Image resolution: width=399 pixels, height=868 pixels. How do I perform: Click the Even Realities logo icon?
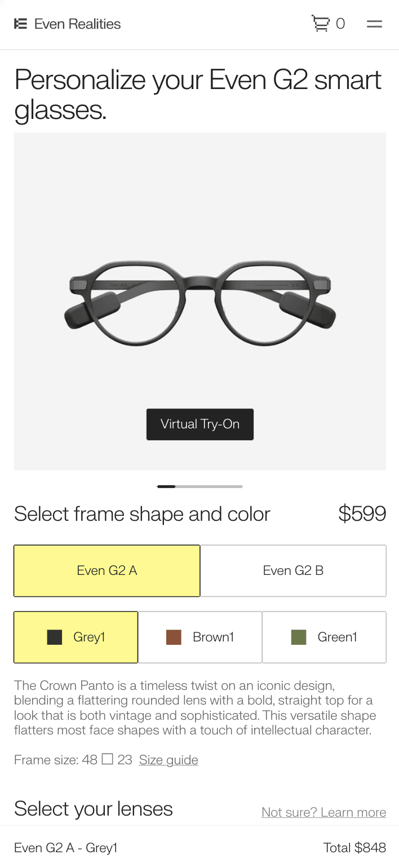point(20,24)
